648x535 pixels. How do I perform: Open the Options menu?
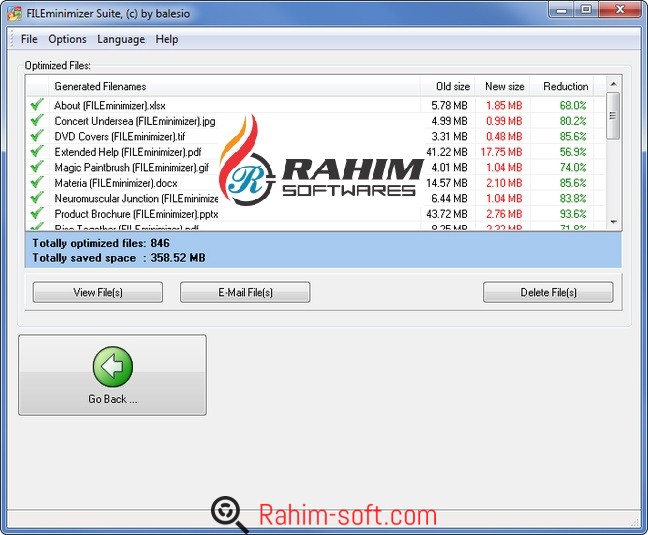point(67,39)
